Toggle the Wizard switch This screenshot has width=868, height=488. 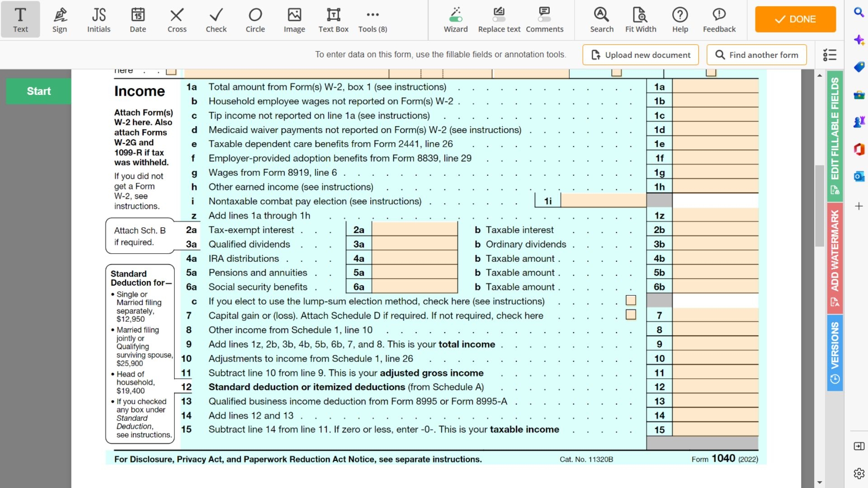coord(456,19)
